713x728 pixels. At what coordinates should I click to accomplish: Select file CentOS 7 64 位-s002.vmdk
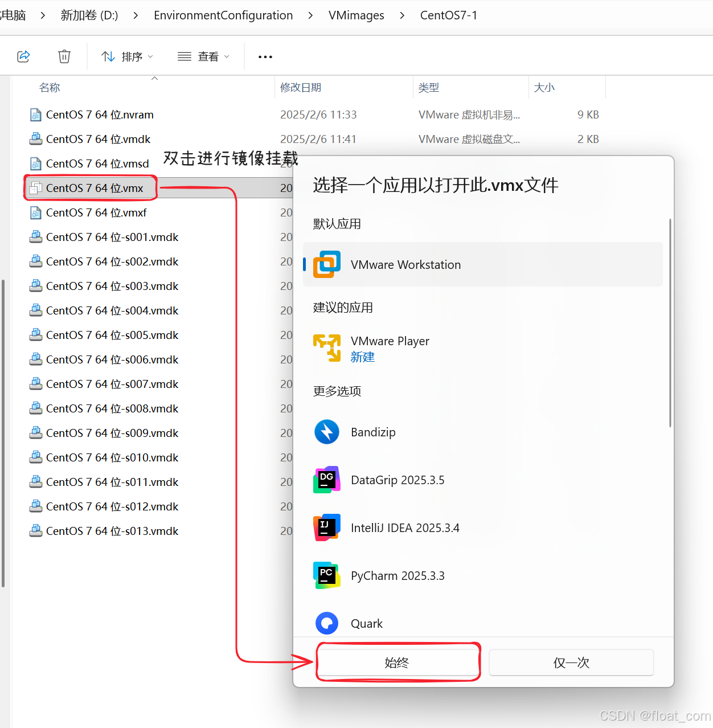point(112,261)
